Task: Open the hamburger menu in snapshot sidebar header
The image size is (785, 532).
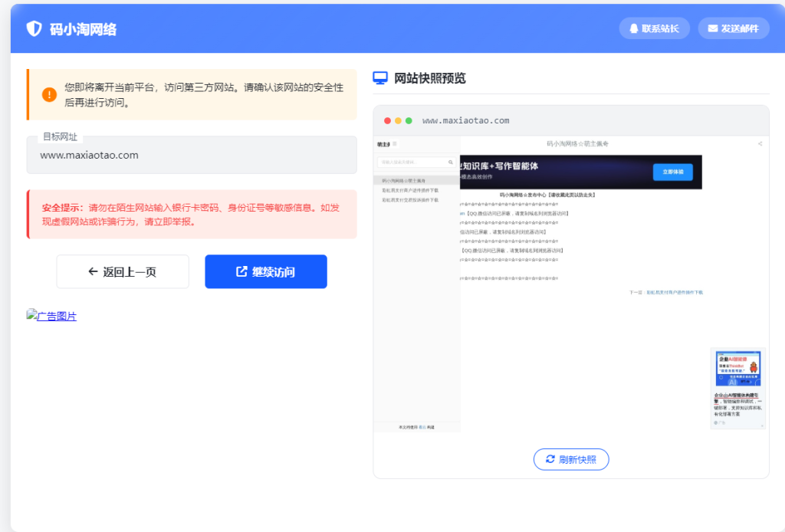Action: point(396,145)
